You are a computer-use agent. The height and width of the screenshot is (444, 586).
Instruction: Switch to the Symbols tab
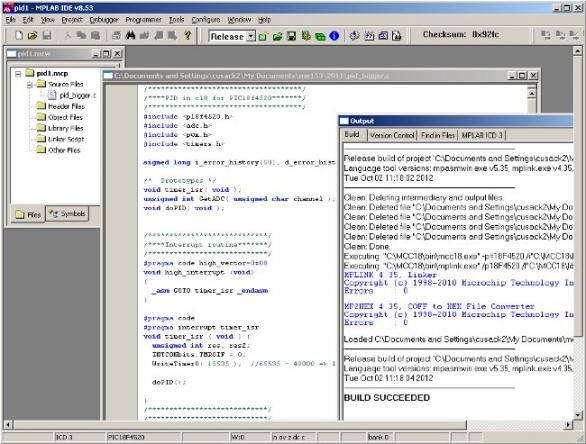[x=67, y=214]
